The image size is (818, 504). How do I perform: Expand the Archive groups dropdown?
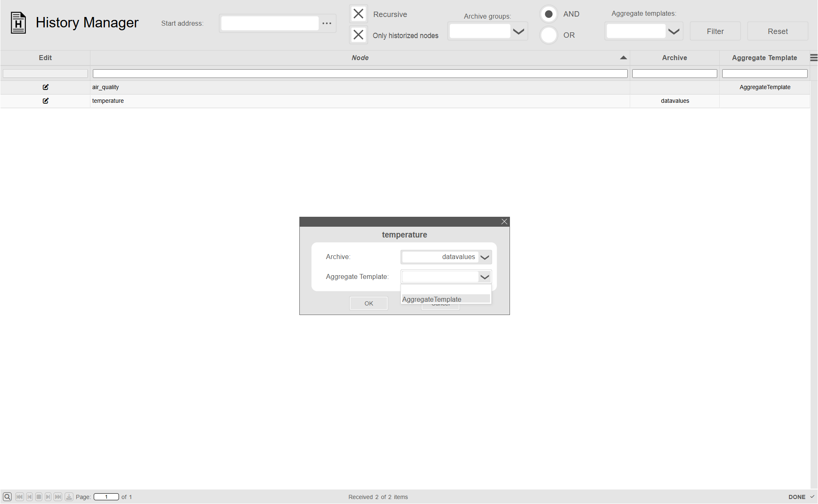coord(518,31)
